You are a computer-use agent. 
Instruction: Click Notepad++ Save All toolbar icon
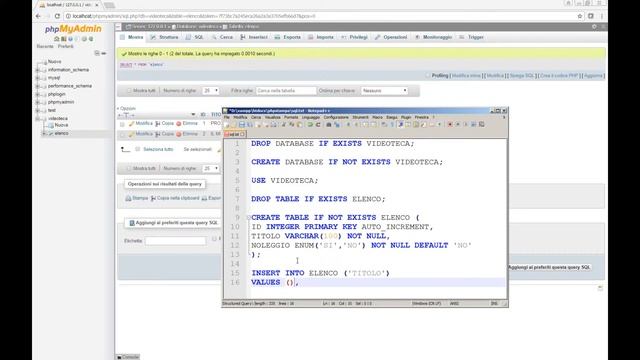click(250, 124)
